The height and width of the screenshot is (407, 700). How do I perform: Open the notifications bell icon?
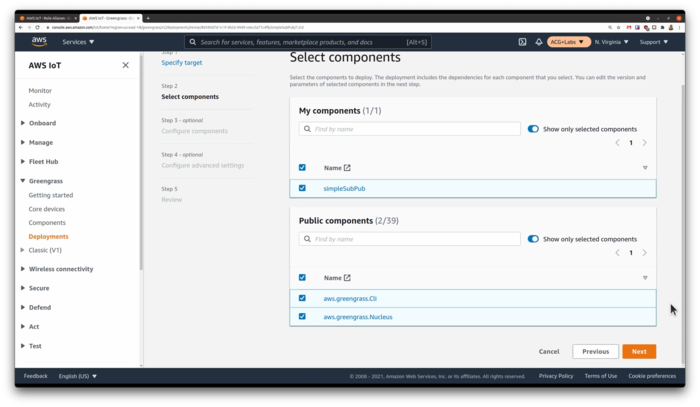click(x=538, y=42)
